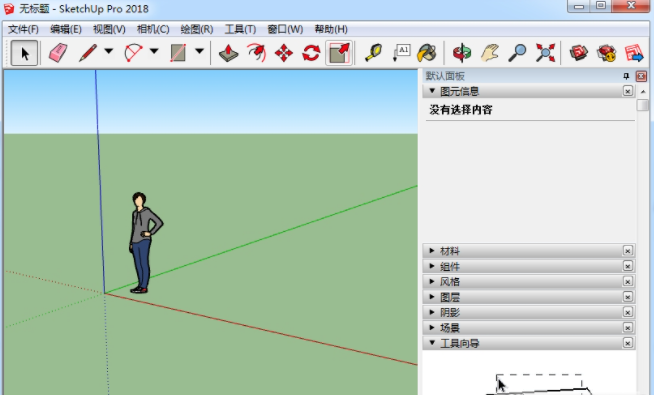Viewport: 654px width, 395px height.
Task: Open the 文件(F) menu
Action: pos(23,29)
